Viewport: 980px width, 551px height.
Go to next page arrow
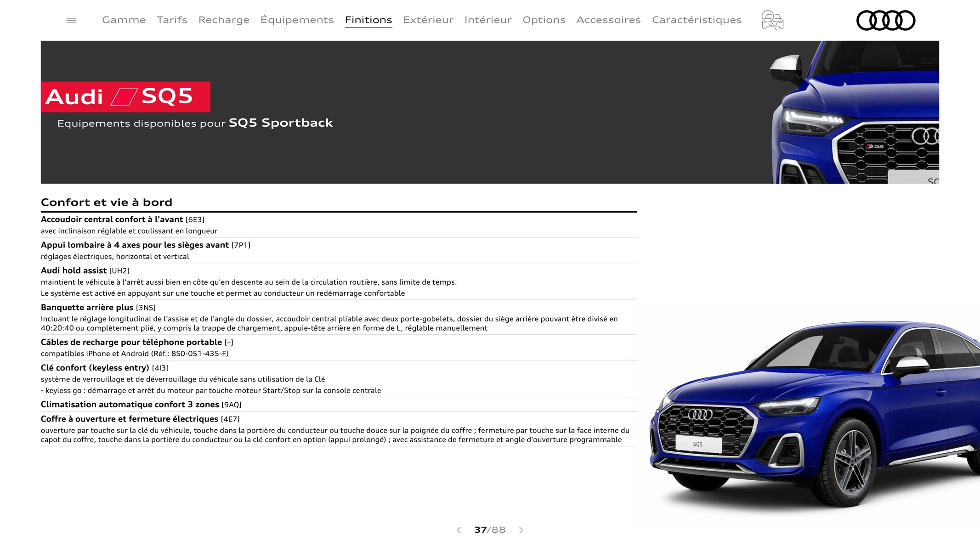pos(521,530)
